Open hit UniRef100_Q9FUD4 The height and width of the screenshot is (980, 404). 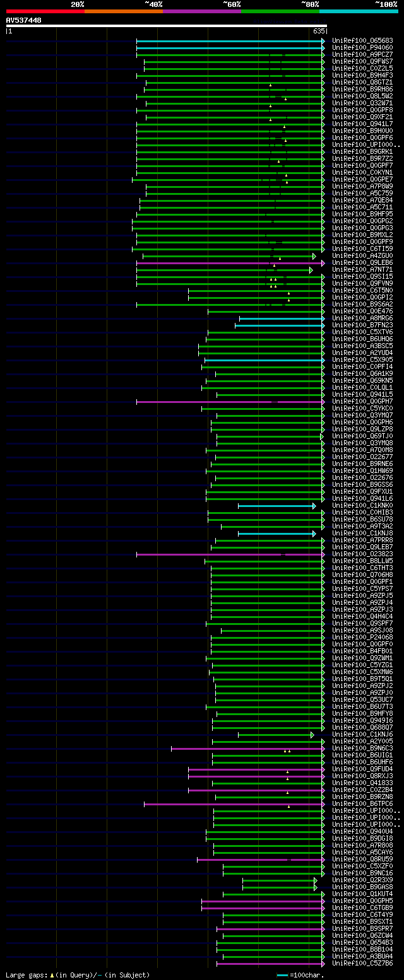click(x=362, y=769)
